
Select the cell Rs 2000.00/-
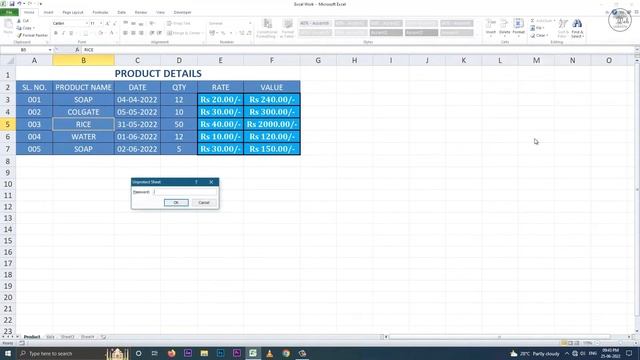click(x=272, y=124)
